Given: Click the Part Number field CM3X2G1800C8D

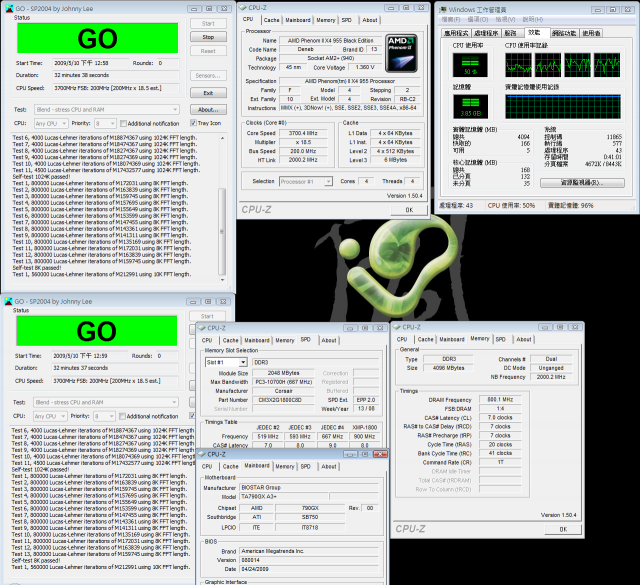Looking at the screenshot, I should [283, 400].
